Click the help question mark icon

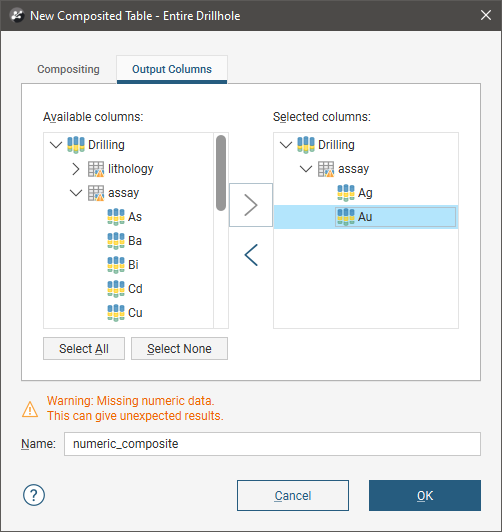tap(34, 495)
